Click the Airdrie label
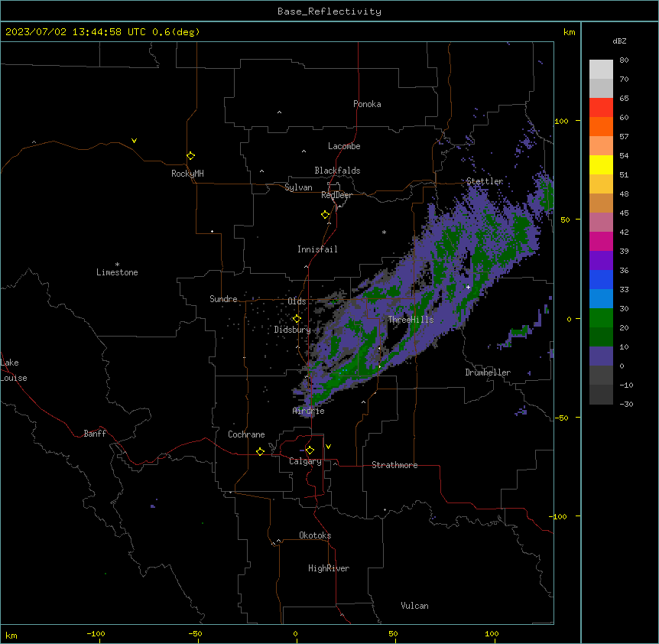 [309, 411]
